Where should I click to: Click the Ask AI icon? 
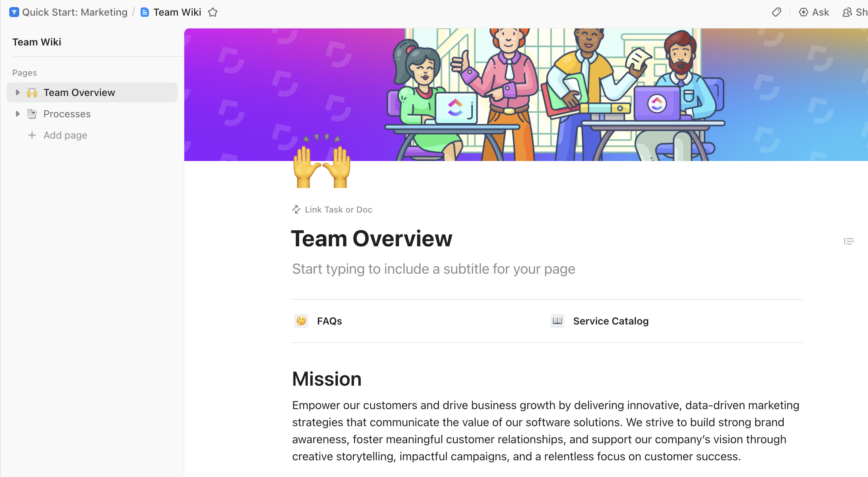click(x=804, y=12)
